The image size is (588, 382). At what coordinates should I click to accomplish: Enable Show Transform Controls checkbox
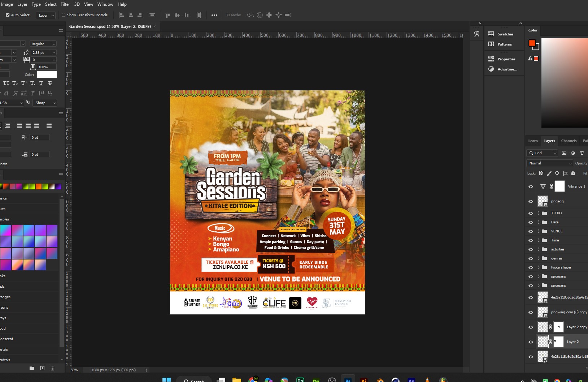point(64,15)
